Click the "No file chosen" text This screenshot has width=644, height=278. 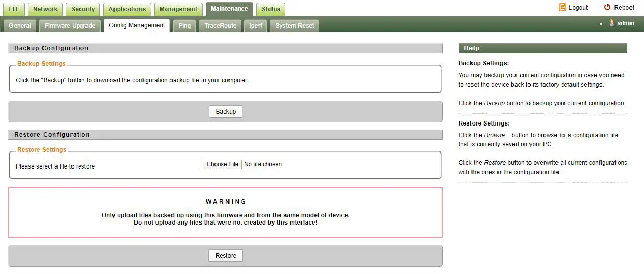[x=263, y=164]
